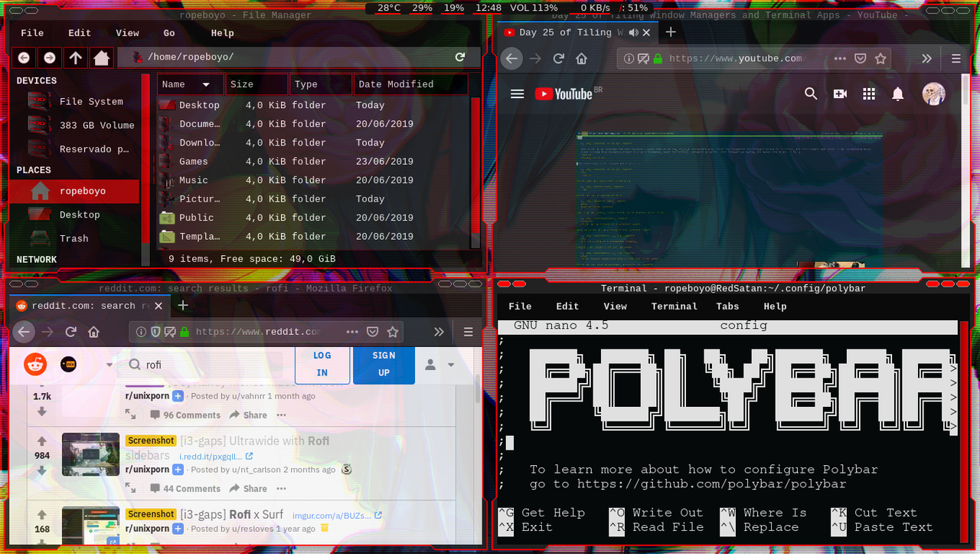Select the Public folder row
The width and height of the screenshot is (980, 554).
click(x=314, y=218)
